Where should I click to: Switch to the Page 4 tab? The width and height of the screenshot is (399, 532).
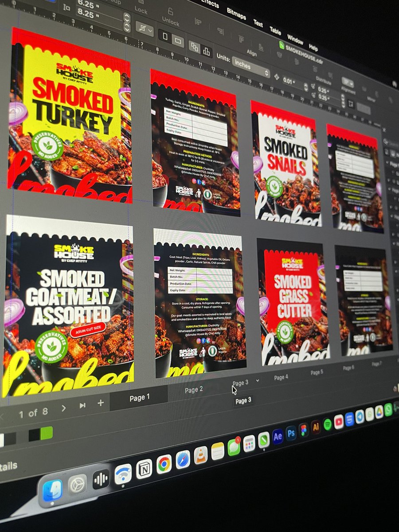(281, 377)
